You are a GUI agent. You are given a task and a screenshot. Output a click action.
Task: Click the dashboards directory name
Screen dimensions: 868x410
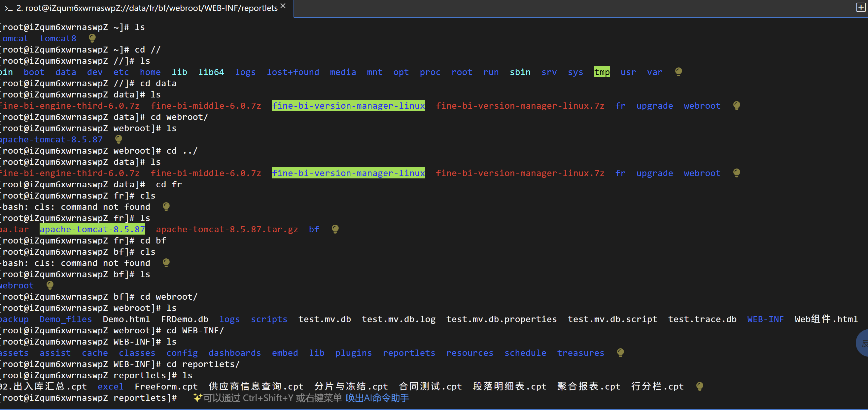point(234,353)
